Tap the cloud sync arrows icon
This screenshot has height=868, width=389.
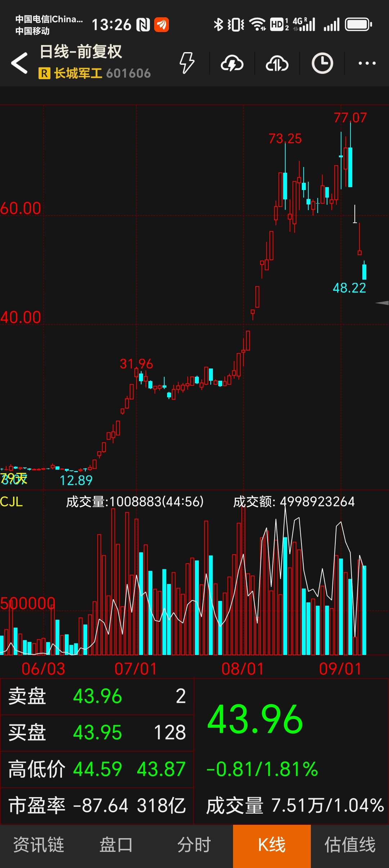tap(277, 63)
